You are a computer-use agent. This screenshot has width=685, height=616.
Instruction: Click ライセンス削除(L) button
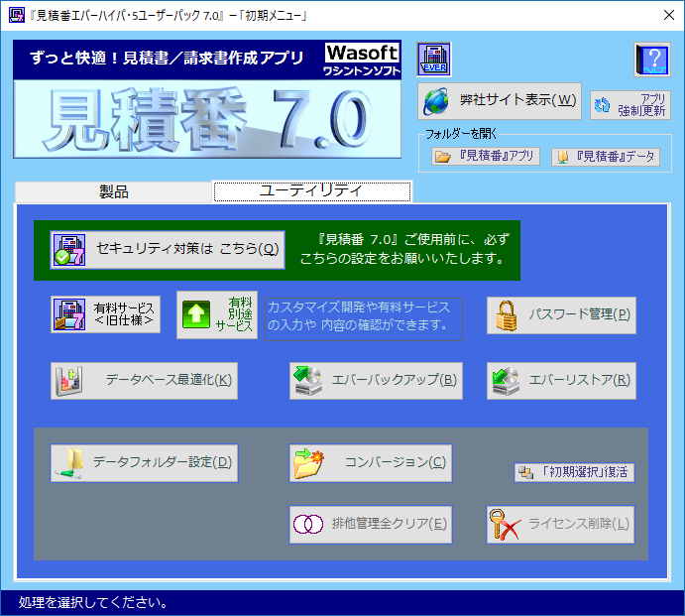[561, 524]
